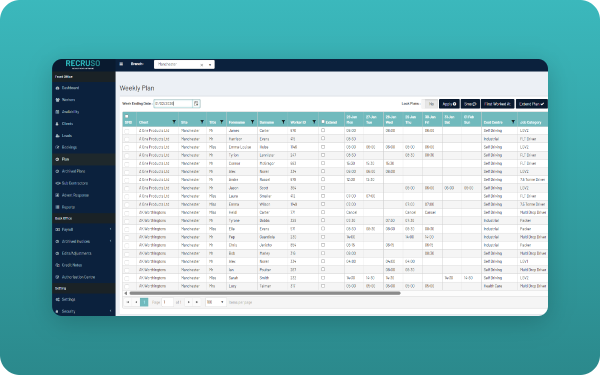Click the Sub Contractors eye icon
Image resolution: width=600 pixels, height=375 pixels.
(58, 183)
